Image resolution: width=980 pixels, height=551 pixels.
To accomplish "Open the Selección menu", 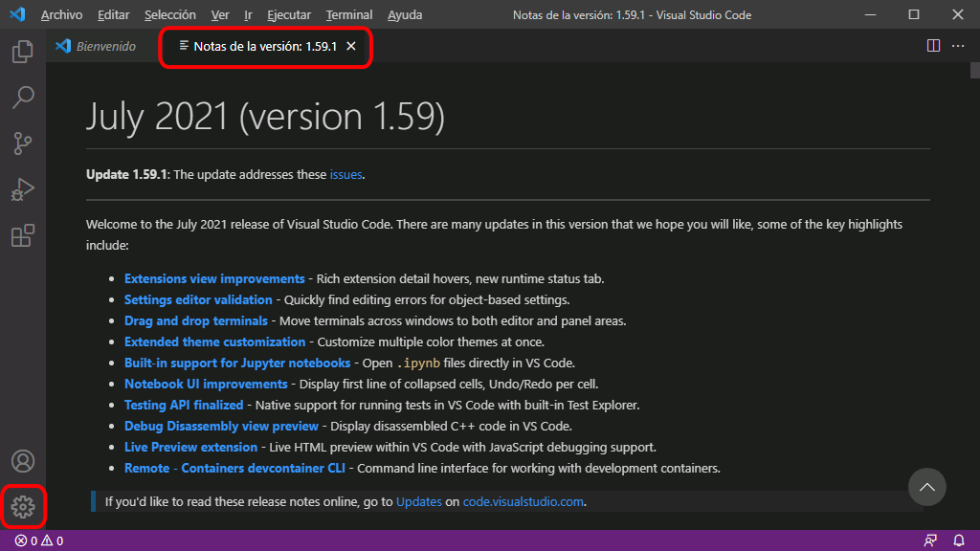I will (170, 14).
